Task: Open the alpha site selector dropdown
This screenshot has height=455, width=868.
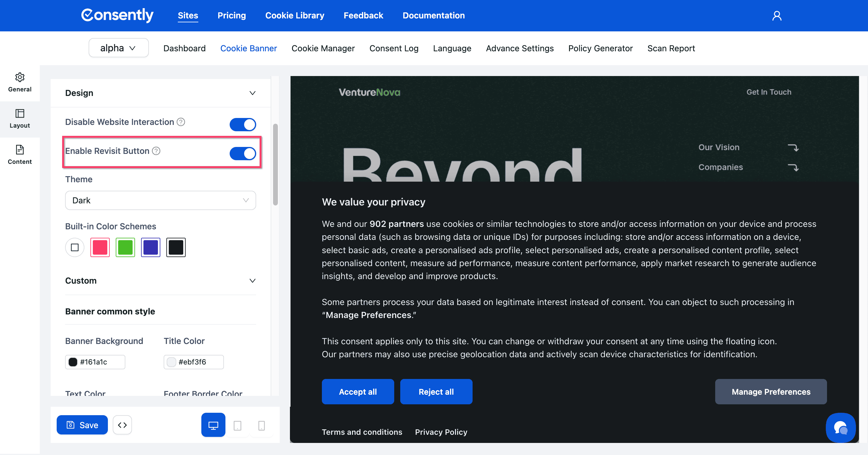Action: (118, 48)
